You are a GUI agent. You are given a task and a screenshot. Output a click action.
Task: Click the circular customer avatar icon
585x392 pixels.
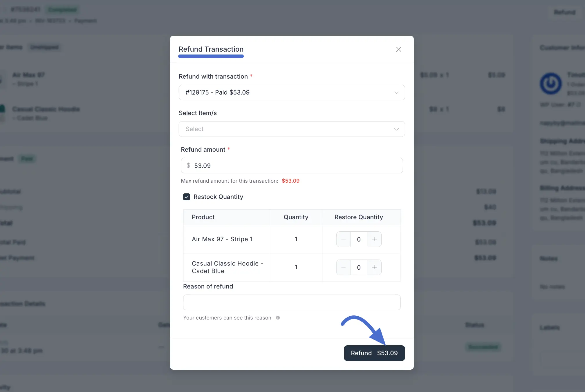coord(550,84)
